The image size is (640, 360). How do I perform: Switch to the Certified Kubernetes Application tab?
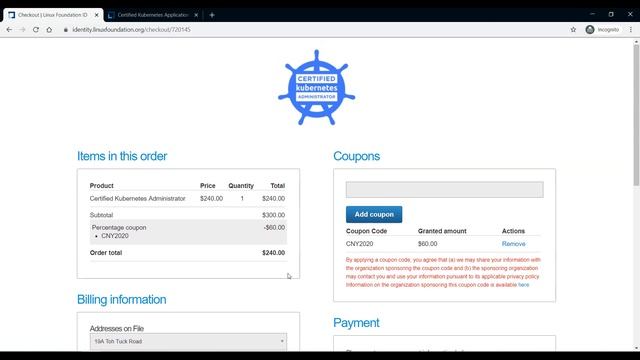[152, 15]
